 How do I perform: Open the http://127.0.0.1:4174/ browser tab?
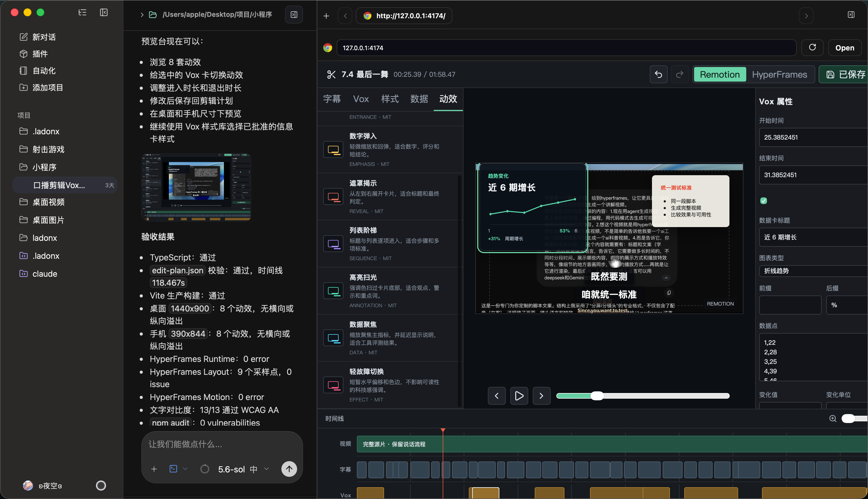coord(404,16)
